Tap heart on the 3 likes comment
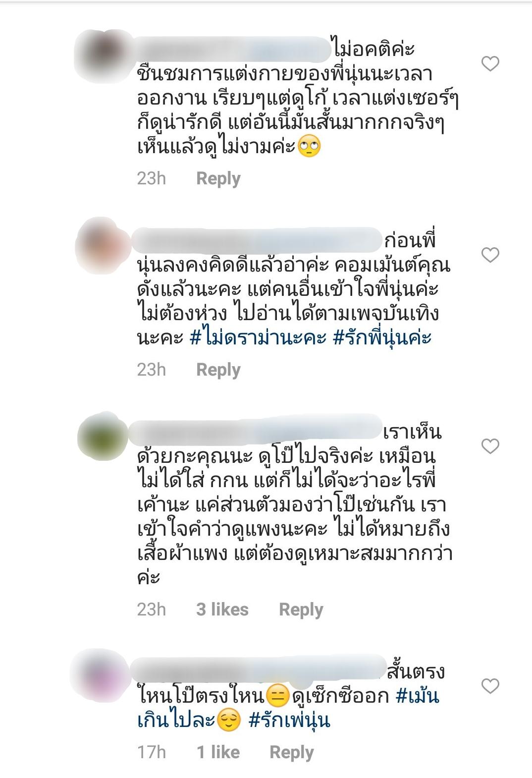The image size is (532, 778). (x=490, y=446)
